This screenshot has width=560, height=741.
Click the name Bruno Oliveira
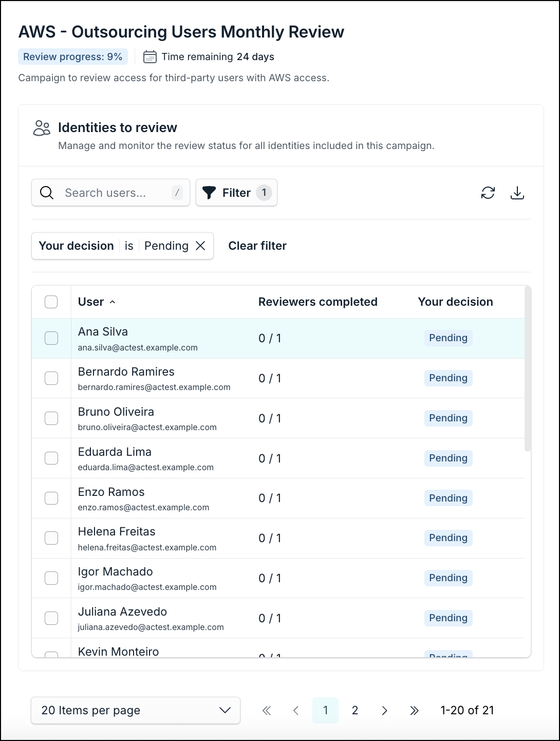coord(116,412)
